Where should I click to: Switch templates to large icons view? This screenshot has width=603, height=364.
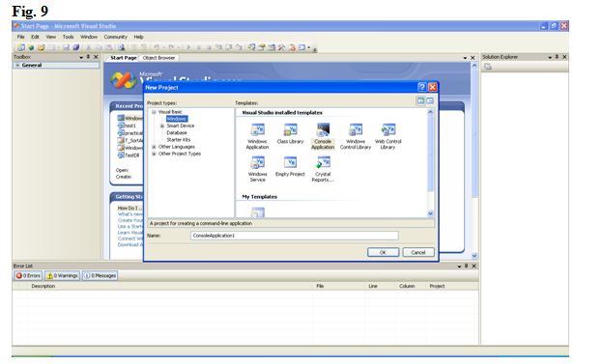(x=420, y=100)
